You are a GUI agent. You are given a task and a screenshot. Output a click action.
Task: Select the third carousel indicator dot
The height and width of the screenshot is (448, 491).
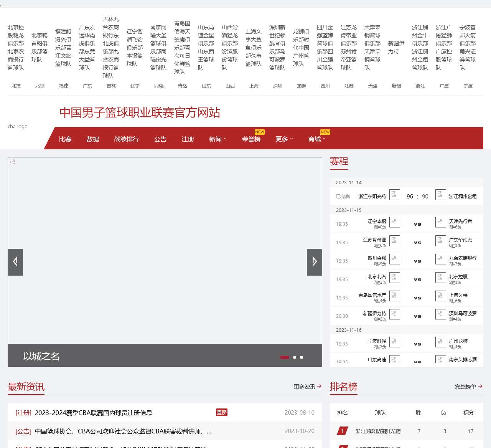pos(302,357)
